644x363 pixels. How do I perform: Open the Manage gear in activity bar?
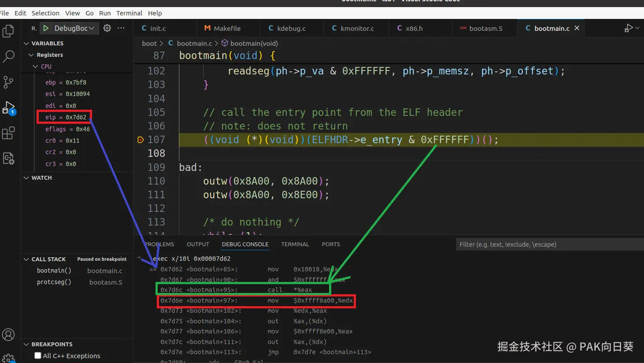pyautogui.click(x=8, y=358)
